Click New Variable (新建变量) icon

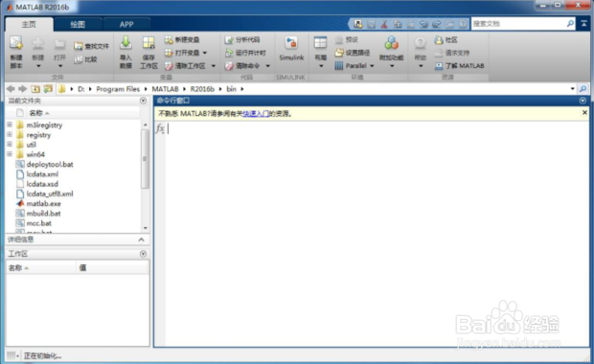coord(169,40)
